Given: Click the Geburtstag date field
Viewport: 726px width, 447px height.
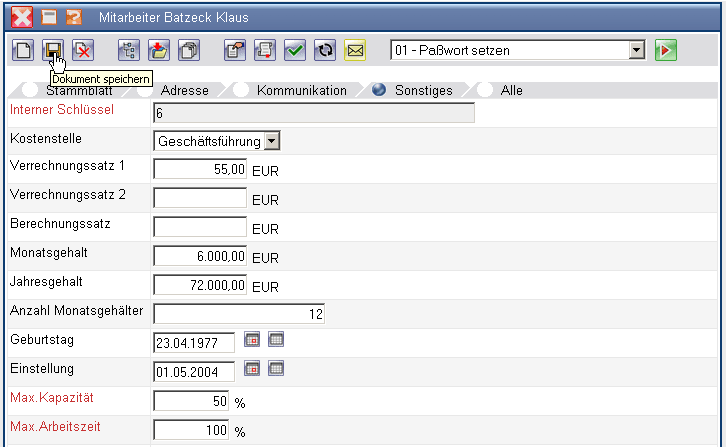Looking at the screenshot, I should tap(194, 343).
